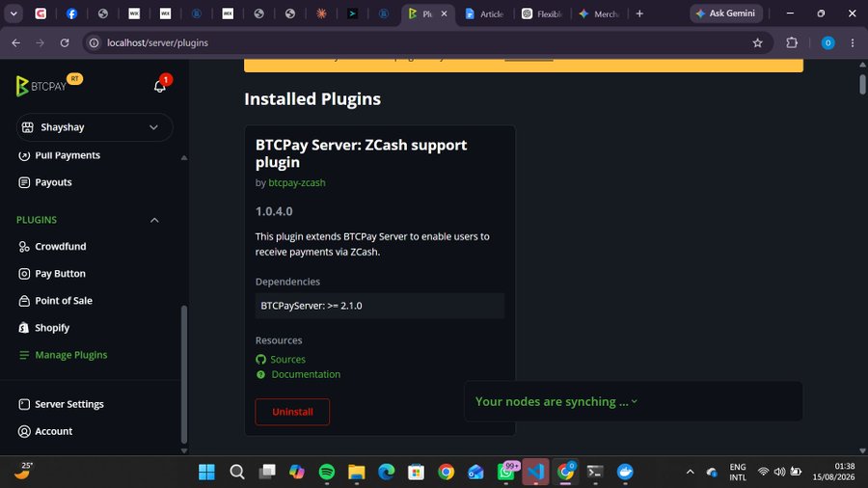Open the ENG INTL language switcher
The height and width of the screenshot is (488, 868).
738,472
